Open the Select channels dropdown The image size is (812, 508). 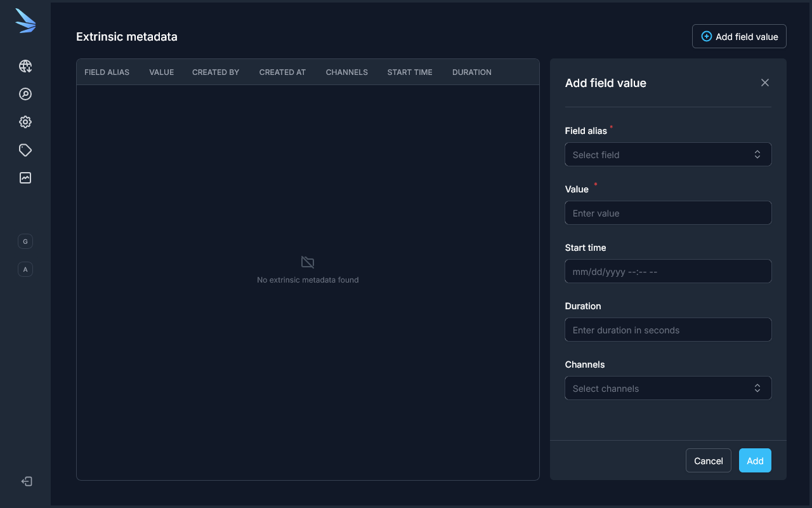(x=668, y=388)
